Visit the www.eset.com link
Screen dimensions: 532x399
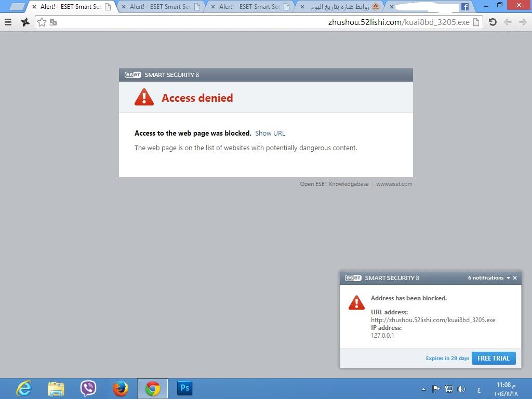pos(394,184)
